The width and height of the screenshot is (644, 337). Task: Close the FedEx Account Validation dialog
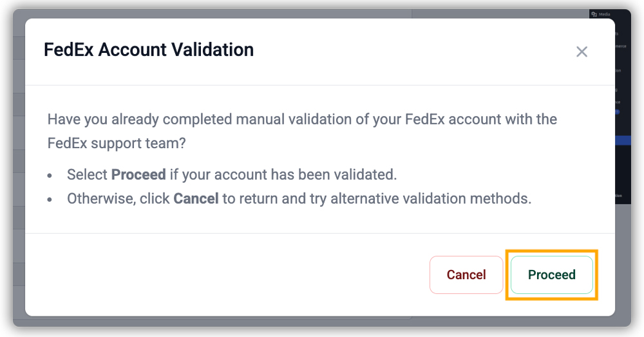click(x=582, y=52)
